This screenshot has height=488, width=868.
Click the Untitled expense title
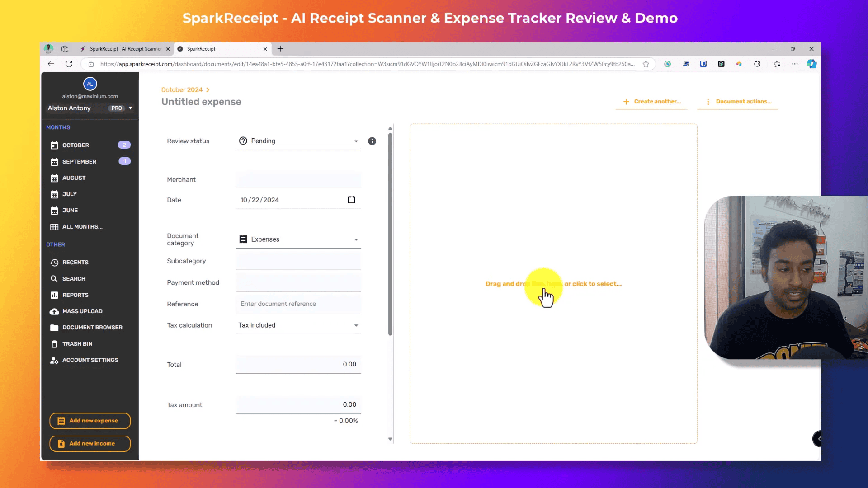point(201,102)
